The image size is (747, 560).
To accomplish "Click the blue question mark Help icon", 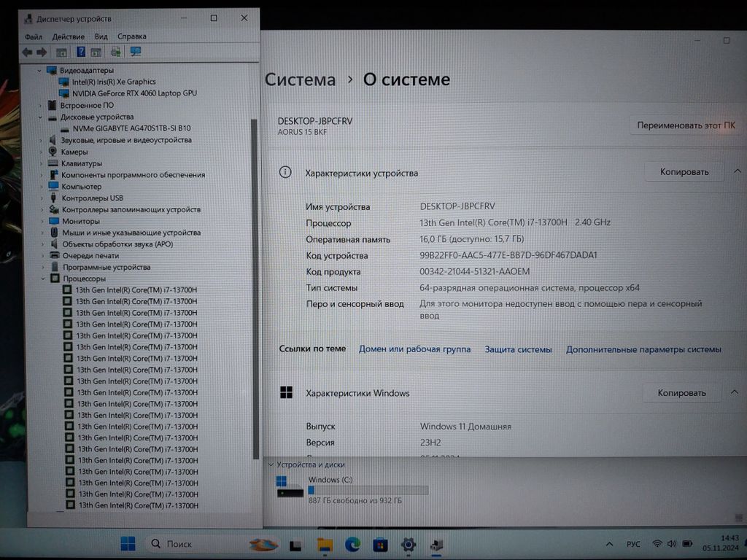I will pyautogui.click(x=80, y=52).
